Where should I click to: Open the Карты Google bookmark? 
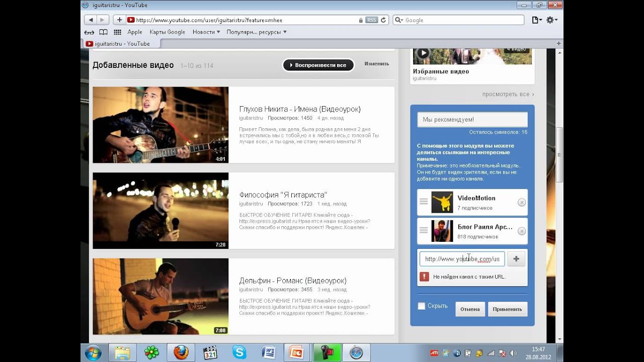168,32
